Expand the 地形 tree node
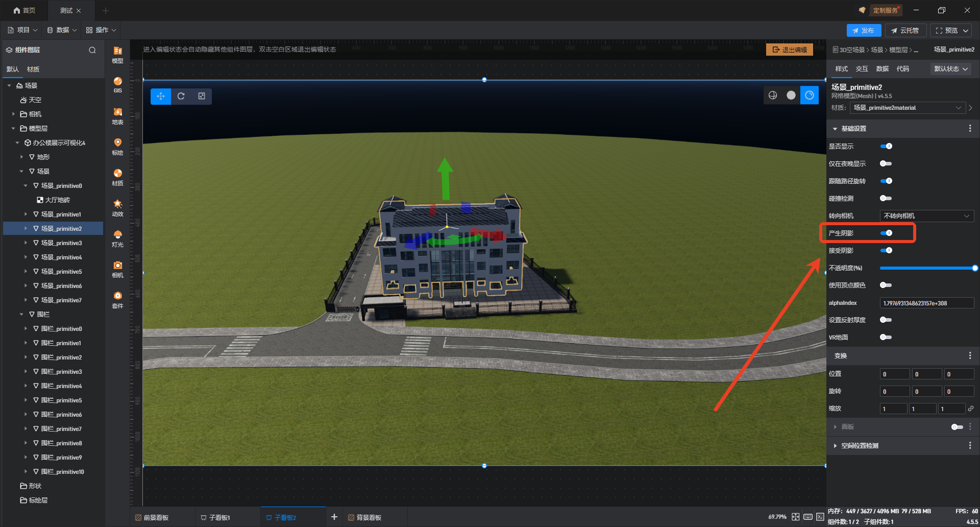This screenshot has height=527, width=980. coord(21,157)
